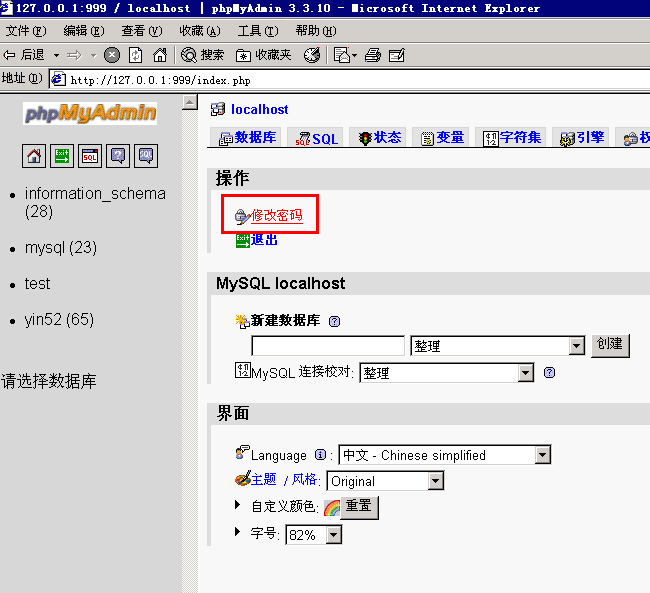Click the localhost server link
Image resolution: width=650 pixels, height=593 pixels.
(260, 109)
